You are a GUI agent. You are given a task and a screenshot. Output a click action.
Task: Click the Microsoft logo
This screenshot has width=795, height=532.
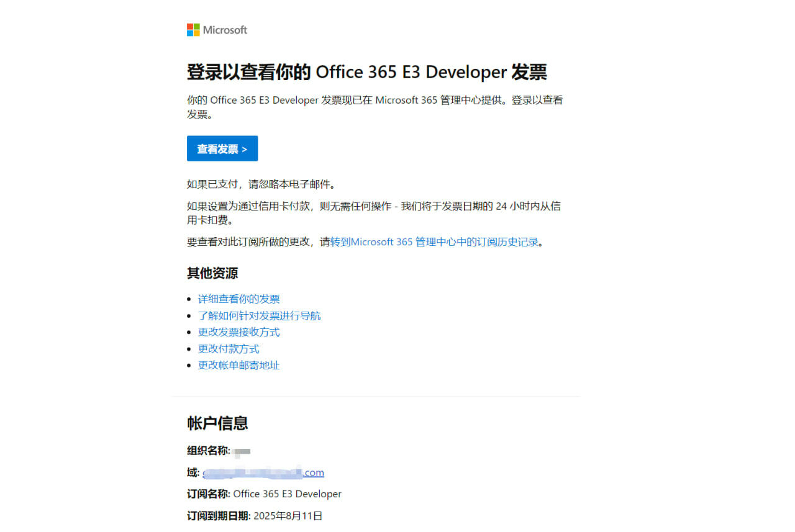[217, 30]
